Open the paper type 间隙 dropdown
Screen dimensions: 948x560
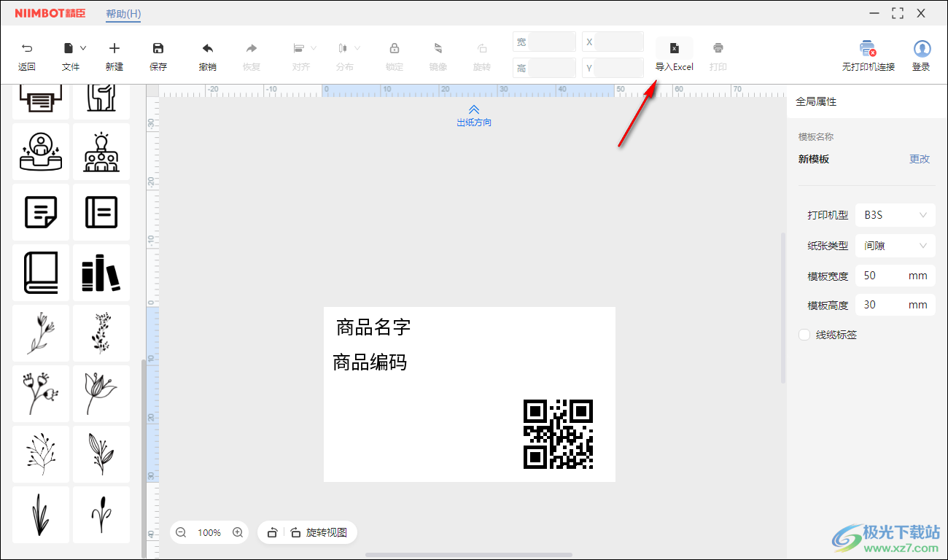[895, 246]
